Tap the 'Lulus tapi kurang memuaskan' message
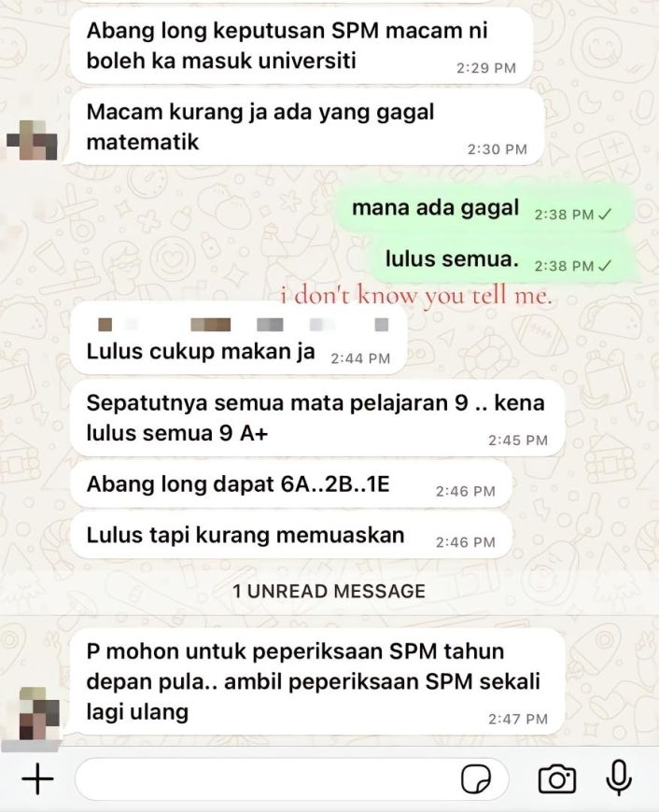The height and width of the screenshot is (812, 659). [x=291, y=537]
